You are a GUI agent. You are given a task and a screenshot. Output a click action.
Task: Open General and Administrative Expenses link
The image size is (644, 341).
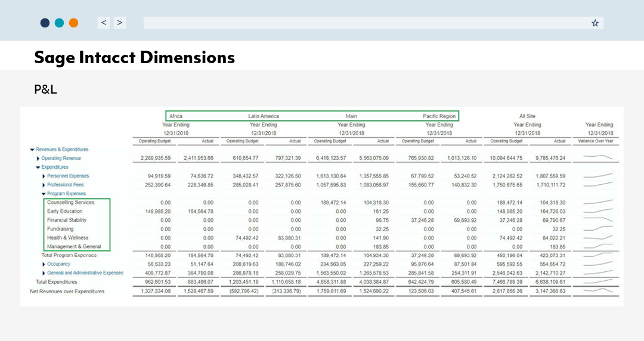(85, 273)
